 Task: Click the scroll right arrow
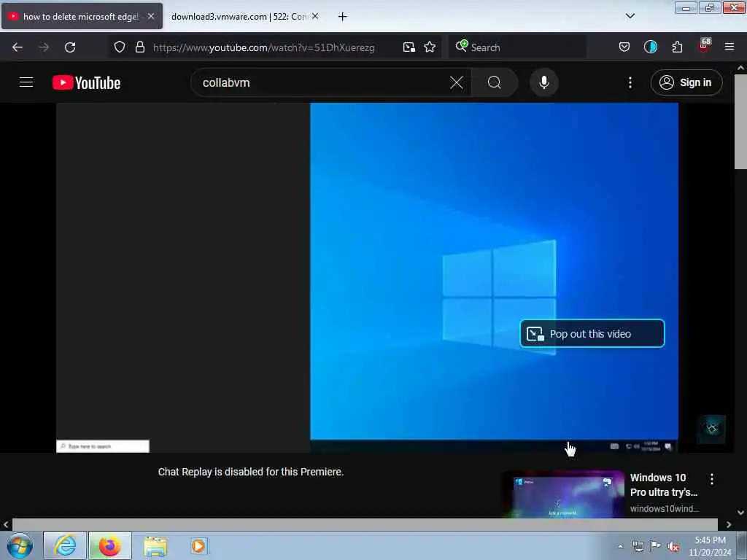729,524
